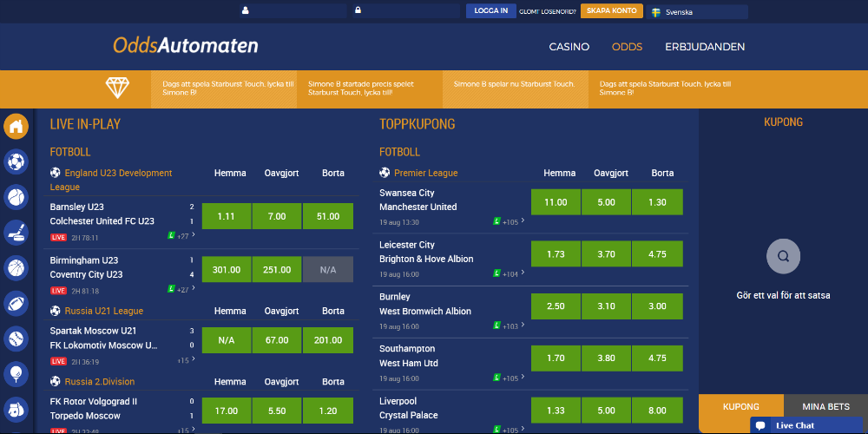Select 3.70 draw odds Leicester vs Brighton
Image resolution: width=868 pixels, height=434 pixels.
(x=606, y=254)
